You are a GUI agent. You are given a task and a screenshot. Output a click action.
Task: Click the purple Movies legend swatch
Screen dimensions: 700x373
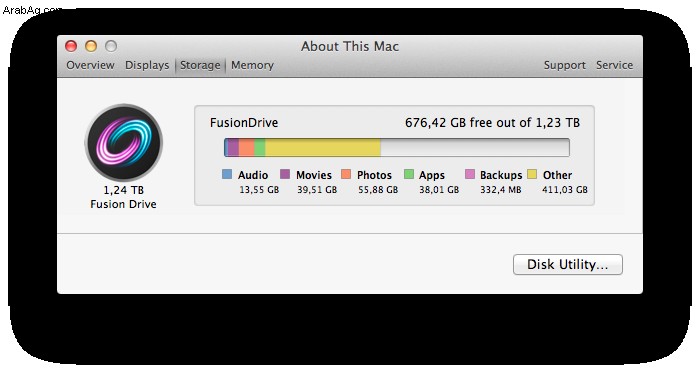pyautogui.click(x=285, y=174)
